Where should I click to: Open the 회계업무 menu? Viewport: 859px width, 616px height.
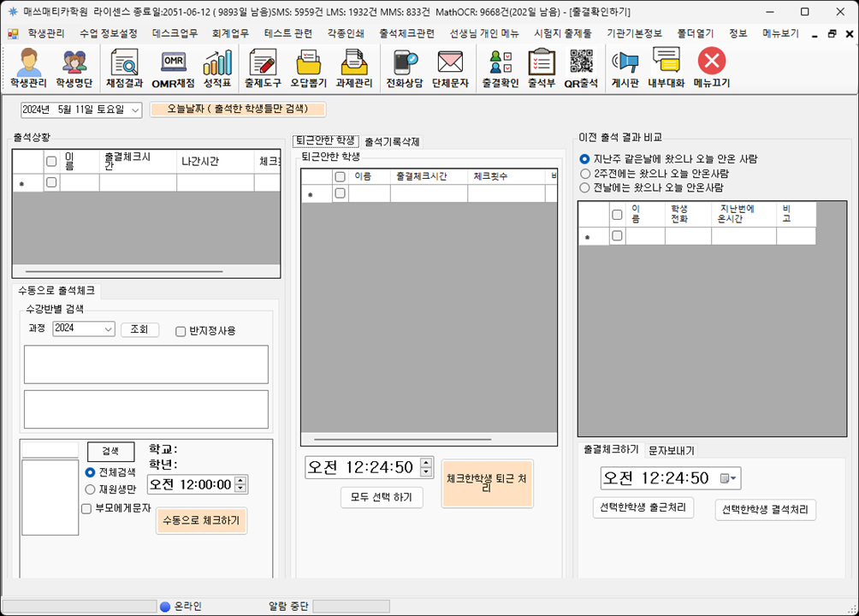coord(230,33)
